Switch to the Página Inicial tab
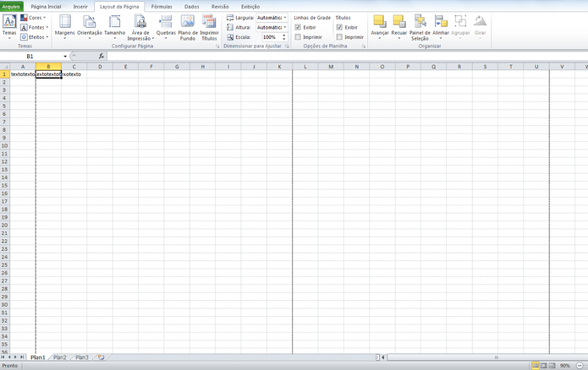The width and height of the screenshot is (588, 370). click(x=46, y=7)
